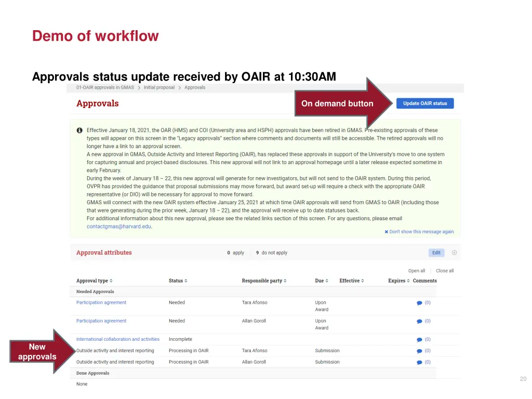The width and height of the screenshot is (532, 399).
Task: Click comment count (0) for Allan Goroll OAIR row
Action: pyautogui.click(x=428, y=362)
